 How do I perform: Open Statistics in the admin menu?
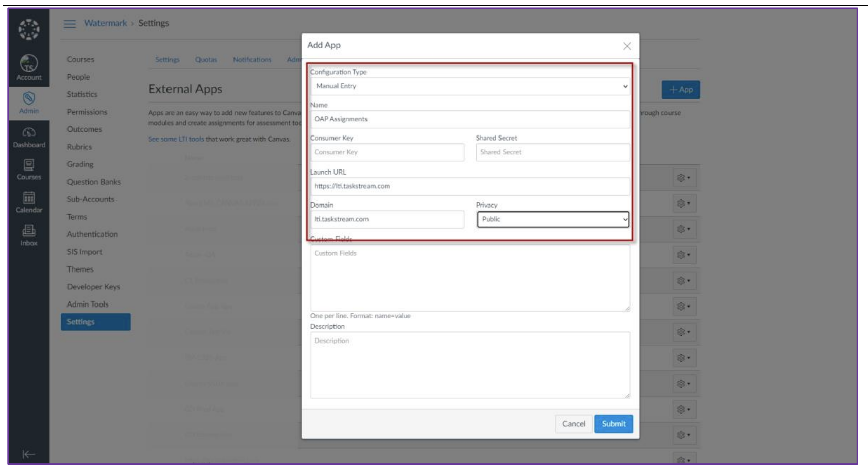tap(82, 94)
